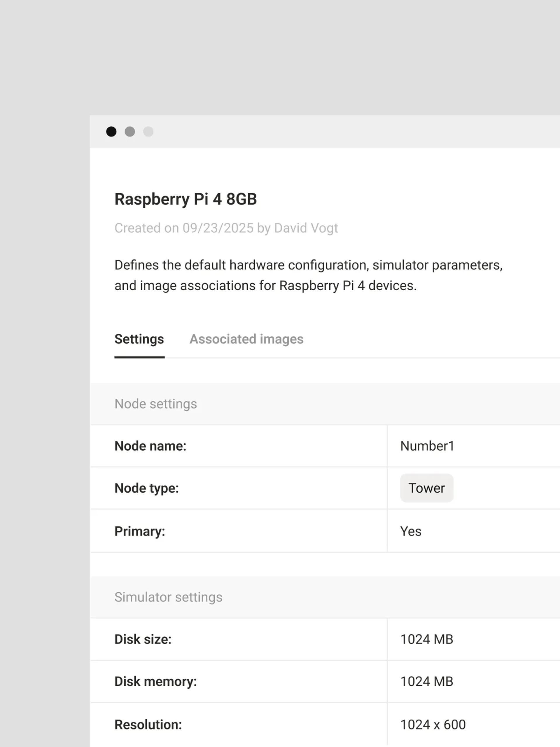560x747 pixels.
Task: Click the light gray window control dot
Action: [x=148, y=132]
